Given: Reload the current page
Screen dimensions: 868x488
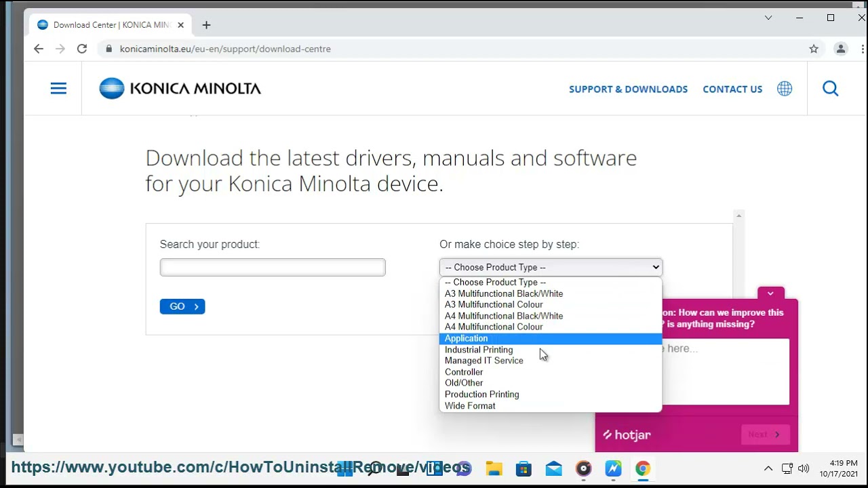Looking at the screenshot, I should click(82, 49).
